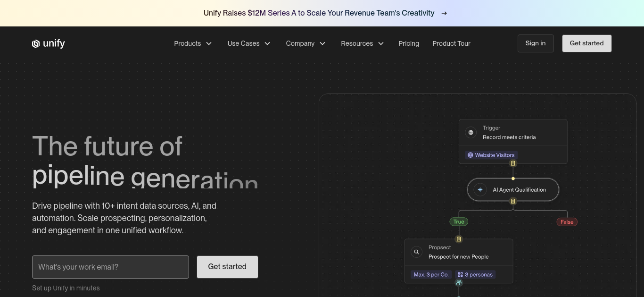Click the Max. 3 per Co. tag
The image size is (644, 297).
tap(431, 275)
